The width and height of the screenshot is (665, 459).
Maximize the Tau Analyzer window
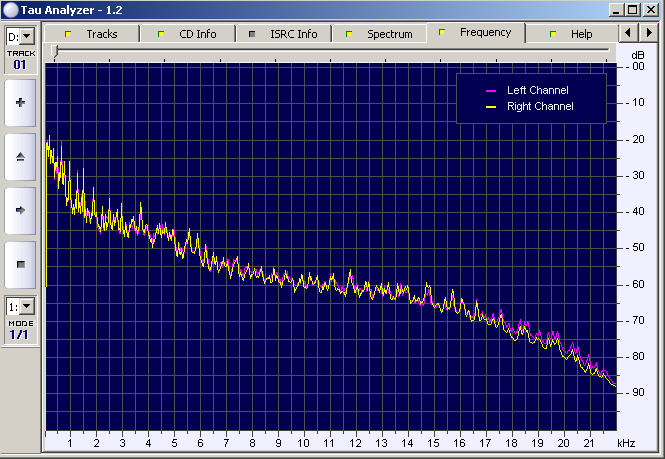[632, 9]
